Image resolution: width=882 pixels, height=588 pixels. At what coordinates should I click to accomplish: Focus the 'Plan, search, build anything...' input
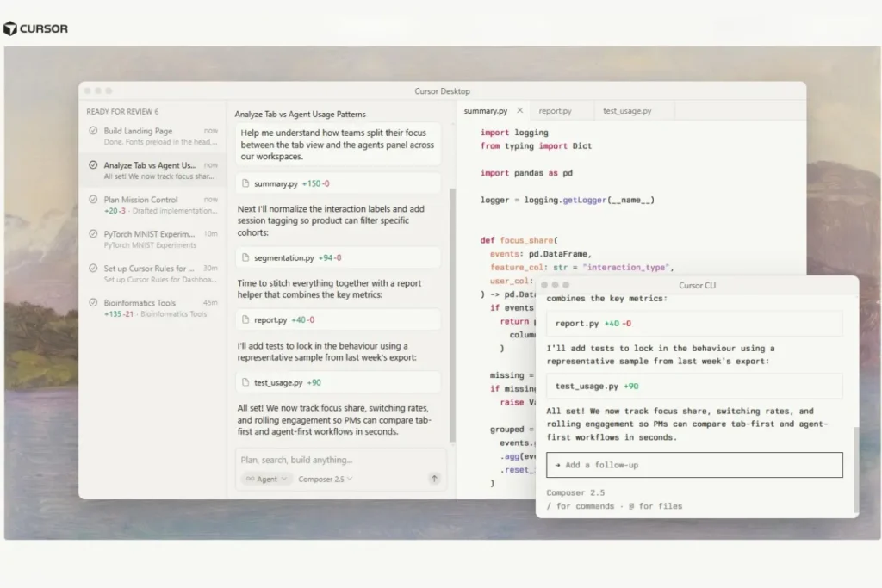pos(340,460)
